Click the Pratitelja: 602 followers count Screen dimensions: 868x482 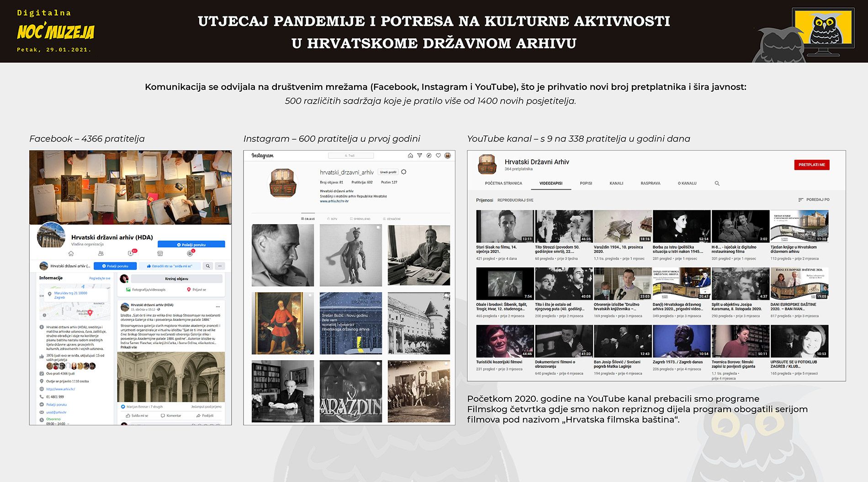(362, 182)
